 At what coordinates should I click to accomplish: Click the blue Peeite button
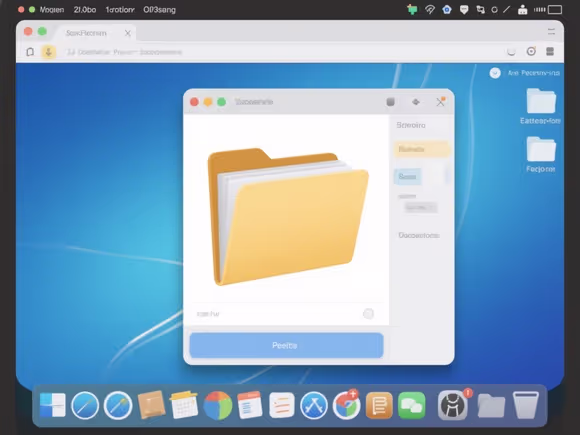pos(286,345)
